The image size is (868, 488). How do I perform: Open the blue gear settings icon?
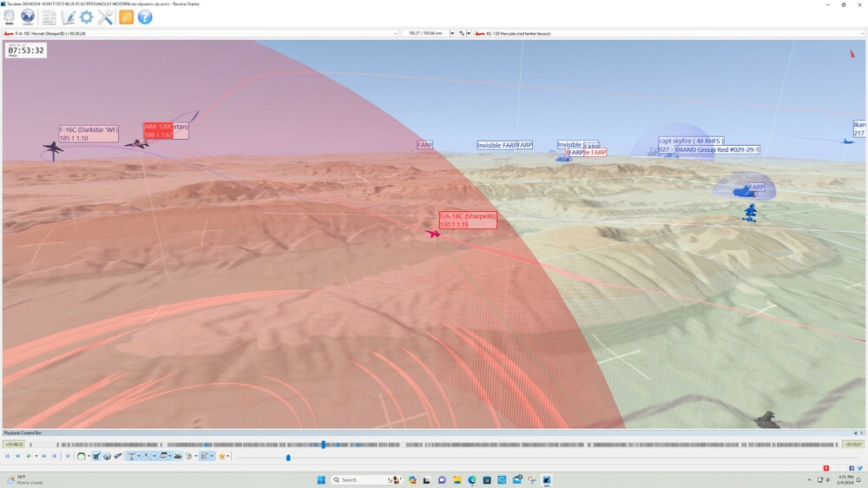tap(86, 17)
